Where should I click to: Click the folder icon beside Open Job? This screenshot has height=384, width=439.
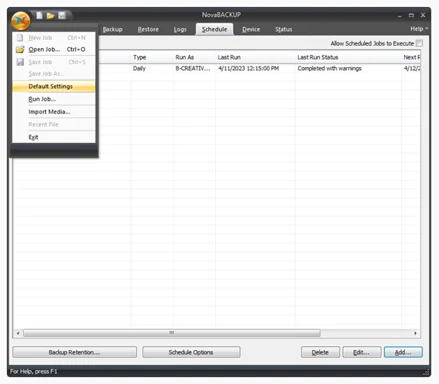(x=20, y=49)
